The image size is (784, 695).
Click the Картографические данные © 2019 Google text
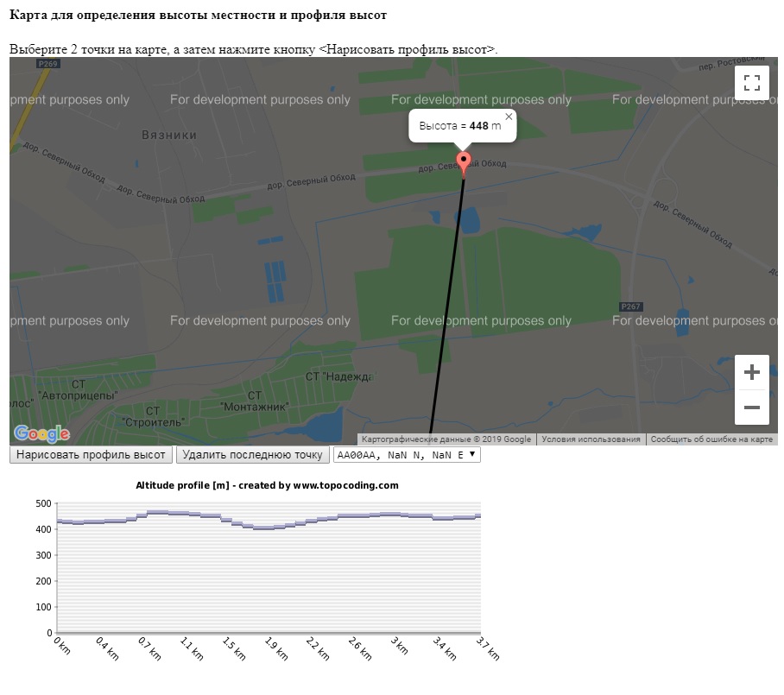pyautogui.click(x=446, y=439)
